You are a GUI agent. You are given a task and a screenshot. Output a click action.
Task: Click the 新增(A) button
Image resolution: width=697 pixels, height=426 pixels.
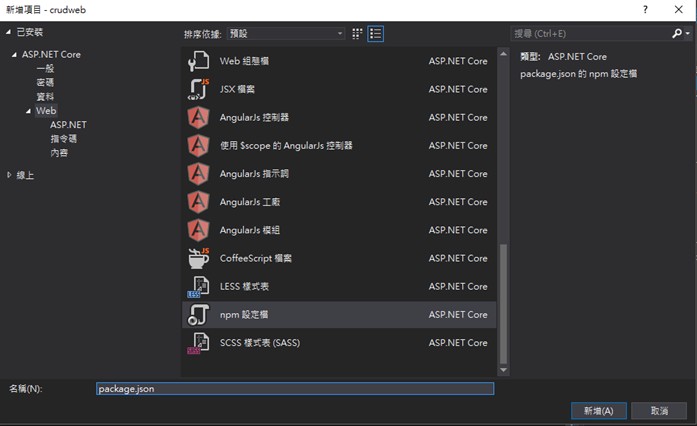598,411
